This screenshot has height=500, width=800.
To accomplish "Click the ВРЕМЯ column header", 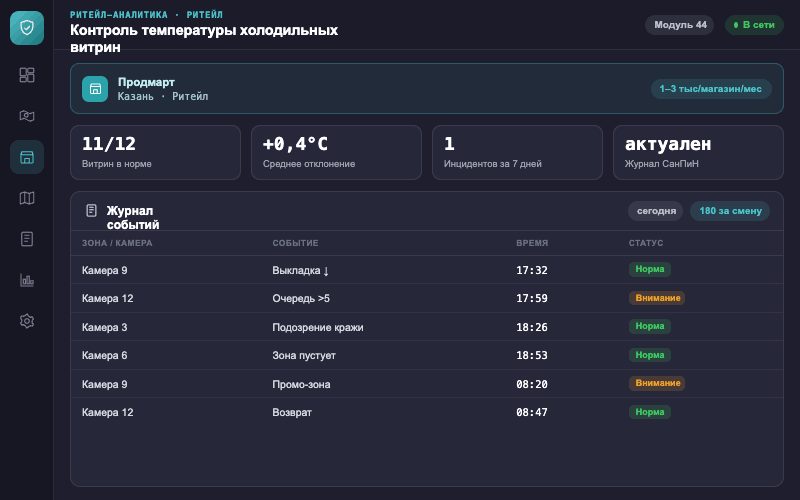I will pos(532,243).
